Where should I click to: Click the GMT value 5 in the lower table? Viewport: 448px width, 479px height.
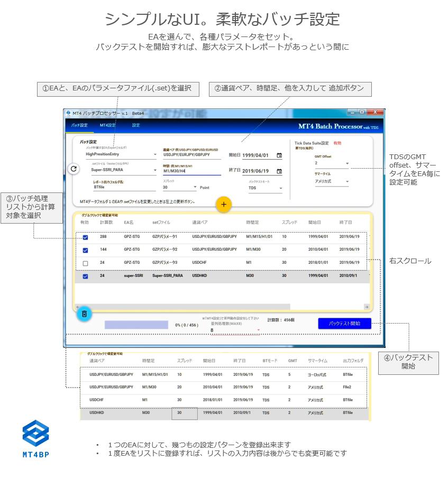289,374
